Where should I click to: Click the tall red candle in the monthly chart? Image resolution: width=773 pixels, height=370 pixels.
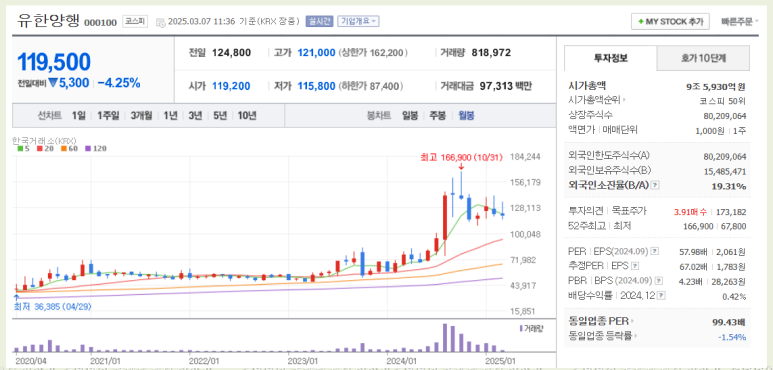[x=445, y=217]
